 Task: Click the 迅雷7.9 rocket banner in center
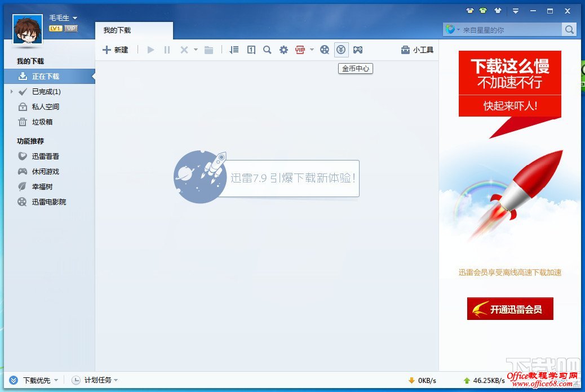tap(267, 177)
